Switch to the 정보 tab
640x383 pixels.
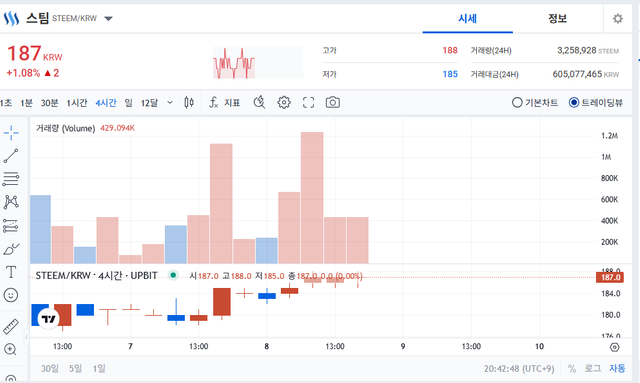558,18
